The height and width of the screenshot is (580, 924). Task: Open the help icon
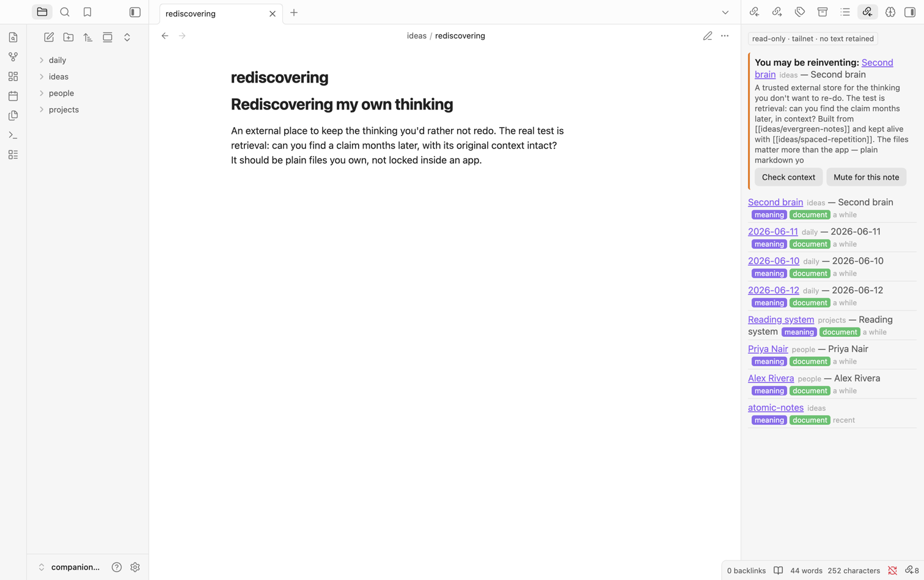pyautogui.click(x=117, y=567)
